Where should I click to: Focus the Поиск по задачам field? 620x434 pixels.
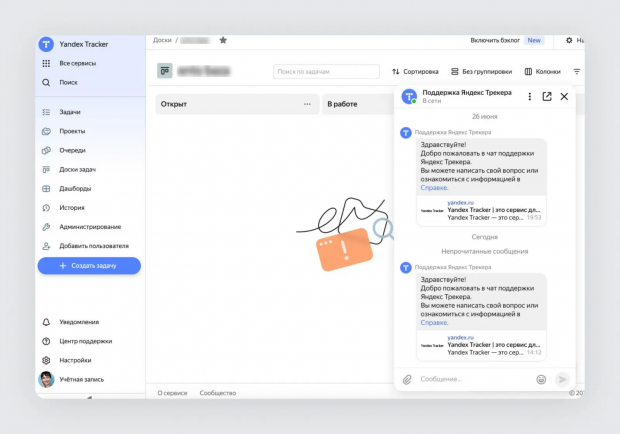coord(326,72)
